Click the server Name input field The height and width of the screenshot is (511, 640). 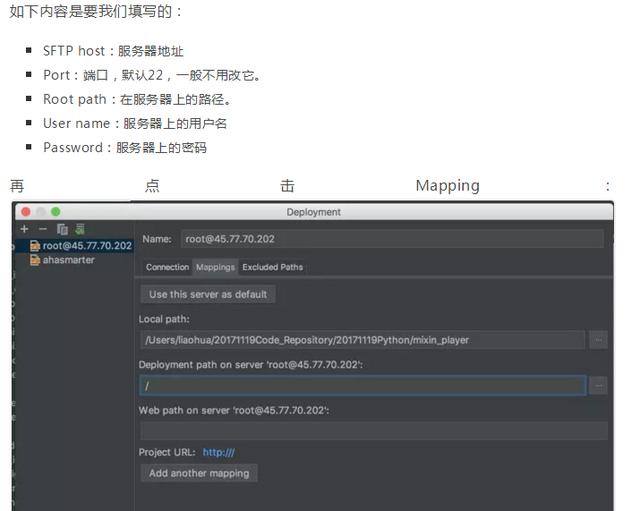coord(392,239)
